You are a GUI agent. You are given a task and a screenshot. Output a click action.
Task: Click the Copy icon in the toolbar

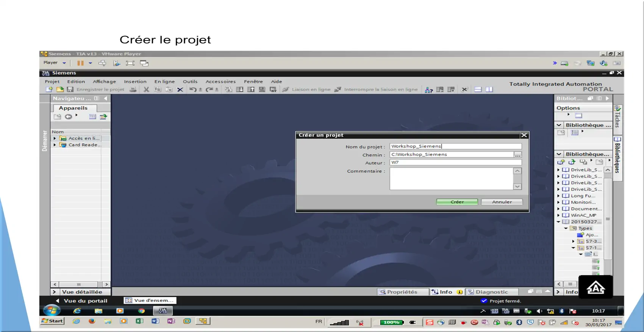(x=158, y=89)
